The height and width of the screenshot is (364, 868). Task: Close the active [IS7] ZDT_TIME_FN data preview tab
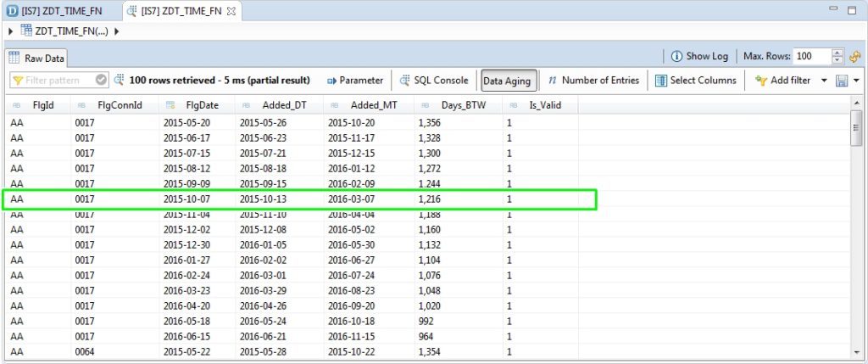coord(231,11)
